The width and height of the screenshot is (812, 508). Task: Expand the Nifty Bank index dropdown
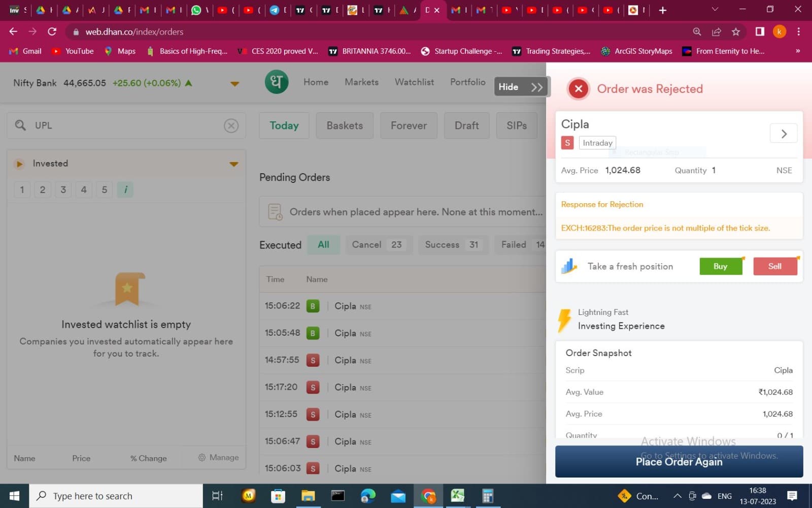pos(234,84)
